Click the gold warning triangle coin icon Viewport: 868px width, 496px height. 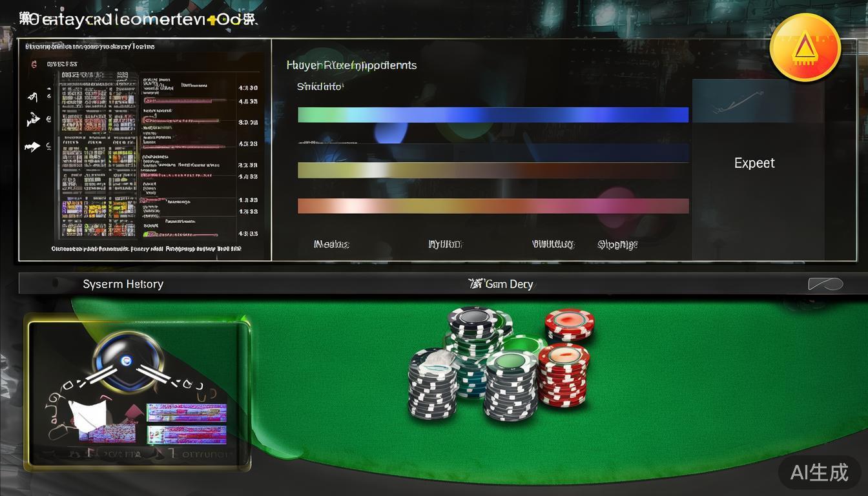[805, 49]
